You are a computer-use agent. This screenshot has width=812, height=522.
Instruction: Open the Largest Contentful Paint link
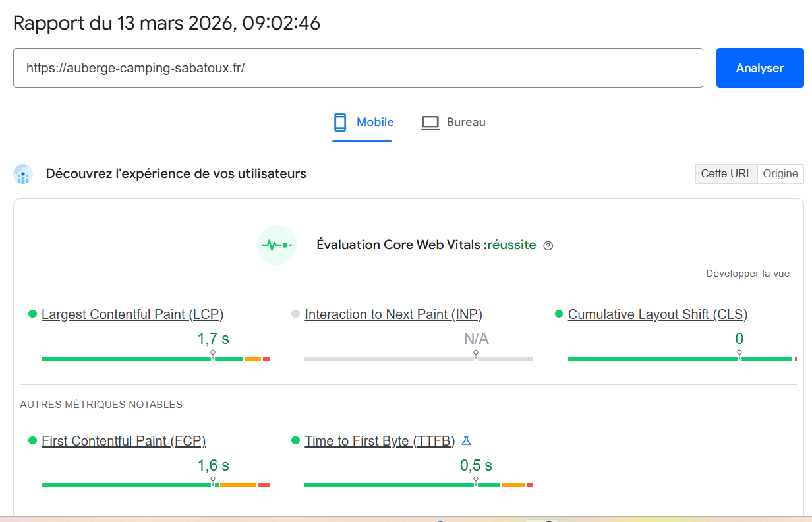pyautogui.click(x=132, y=314)
